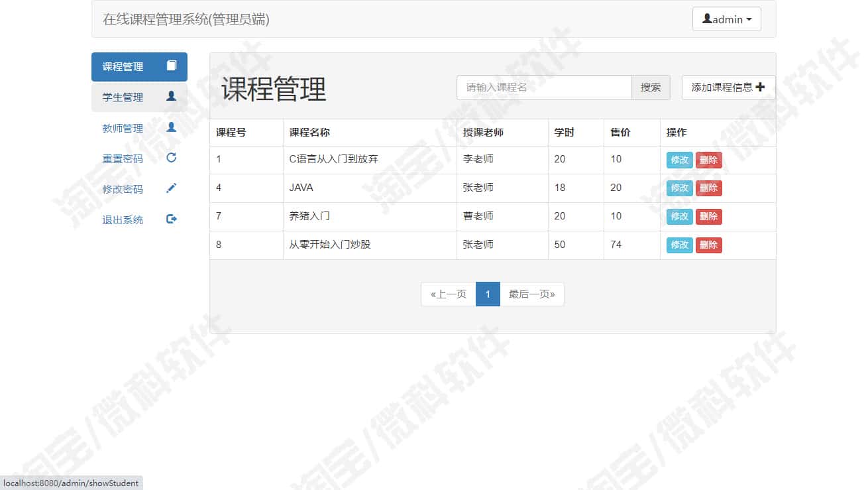868x490 pixels.
Task: Select page 1 in pagination
Action: point(488,294)
